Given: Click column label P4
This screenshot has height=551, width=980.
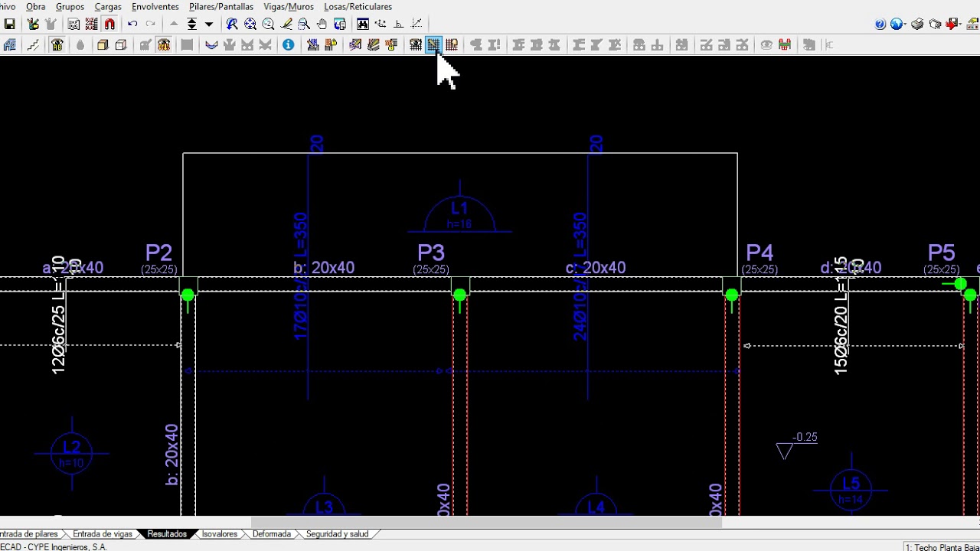Looking at the screenshot, I should point(759,253).
